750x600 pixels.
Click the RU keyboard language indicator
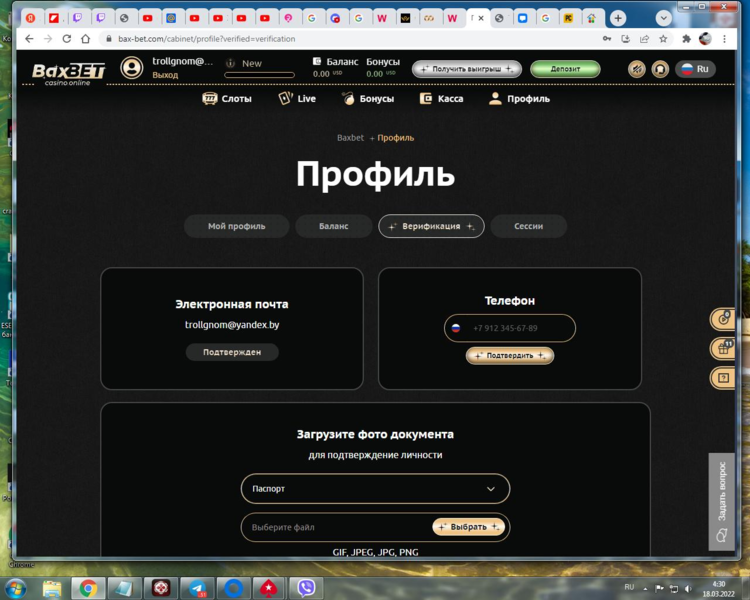point(629,587)
